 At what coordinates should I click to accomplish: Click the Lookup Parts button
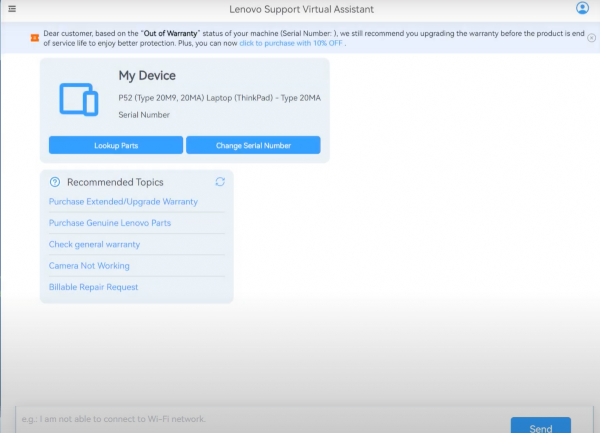(116, 145)
